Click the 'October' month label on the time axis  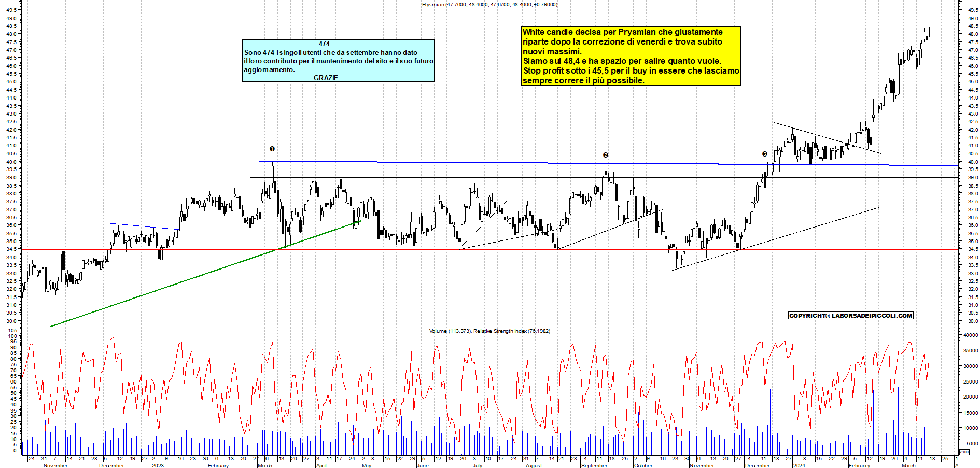[x=643, y=465]
